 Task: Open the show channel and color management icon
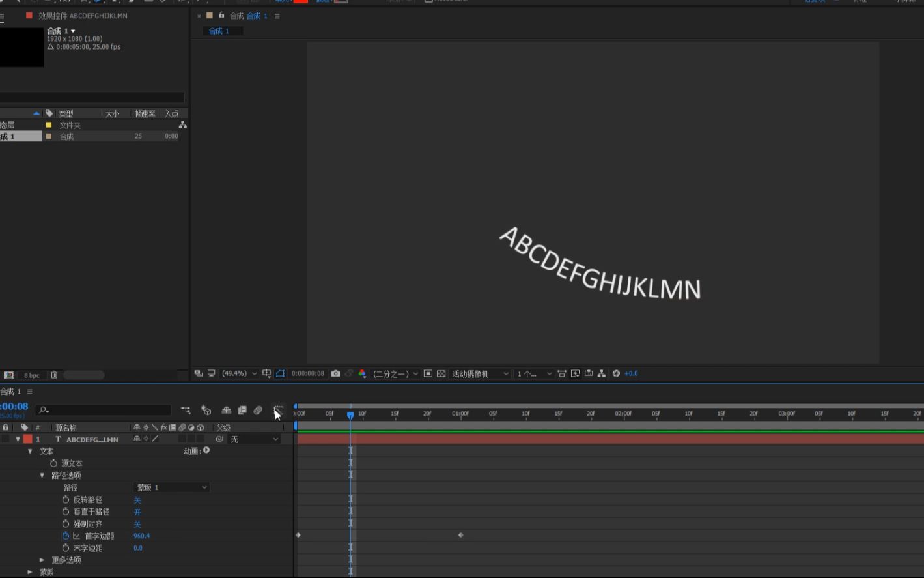[x=362, y=373]
